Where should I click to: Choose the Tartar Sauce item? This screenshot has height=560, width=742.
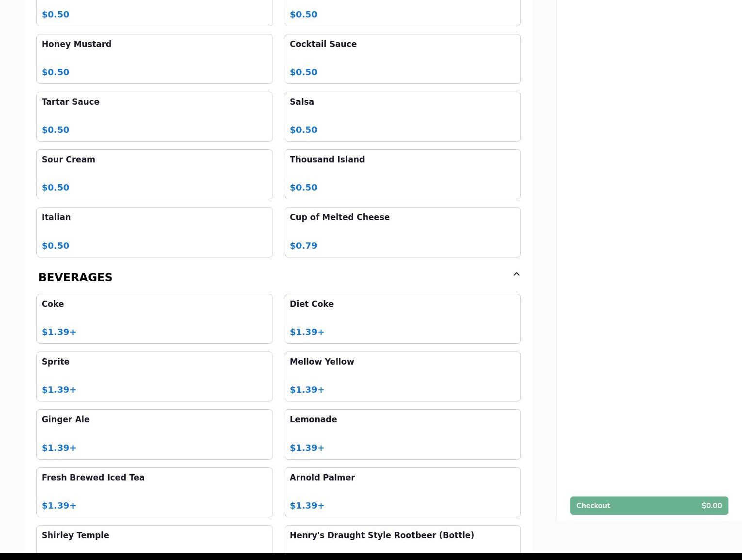coord(155,116)
